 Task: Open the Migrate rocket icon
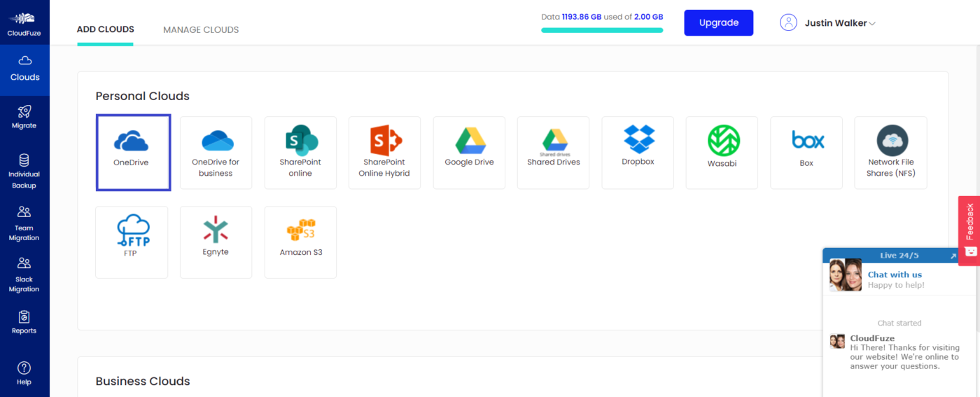tap(24, 111)
